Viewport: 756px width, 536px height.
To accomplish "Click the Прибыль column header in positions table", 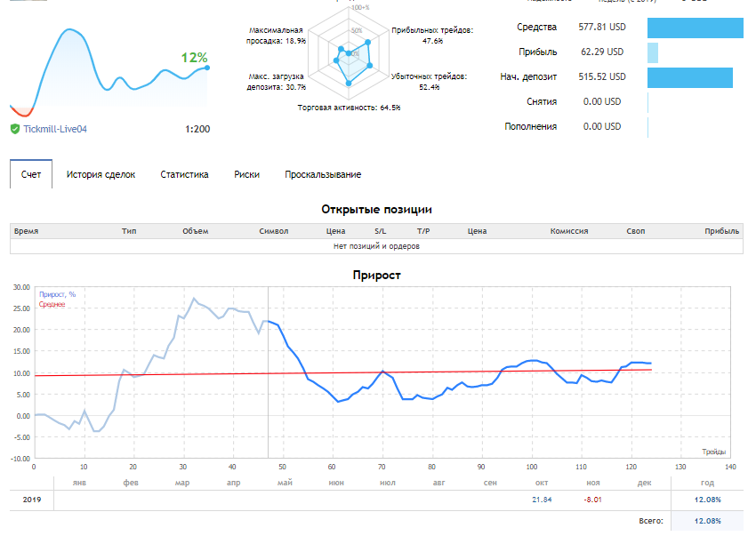I will click(721, 231).
